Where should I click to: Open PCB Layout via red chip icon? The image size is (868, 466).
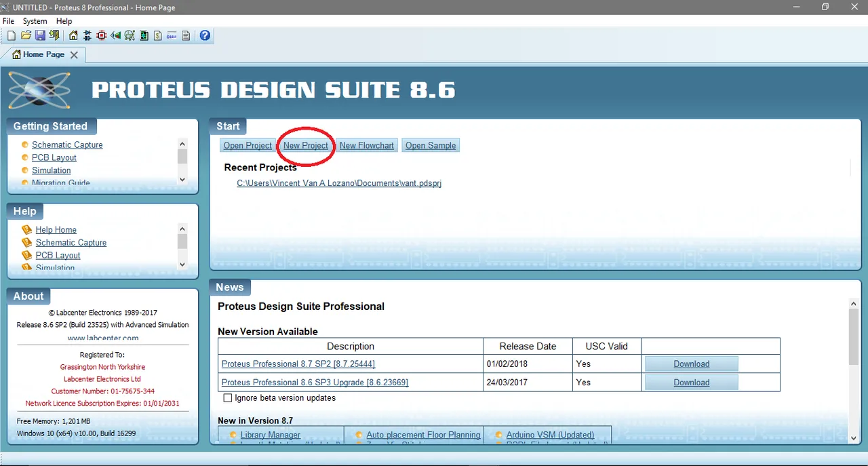point(102,35)
